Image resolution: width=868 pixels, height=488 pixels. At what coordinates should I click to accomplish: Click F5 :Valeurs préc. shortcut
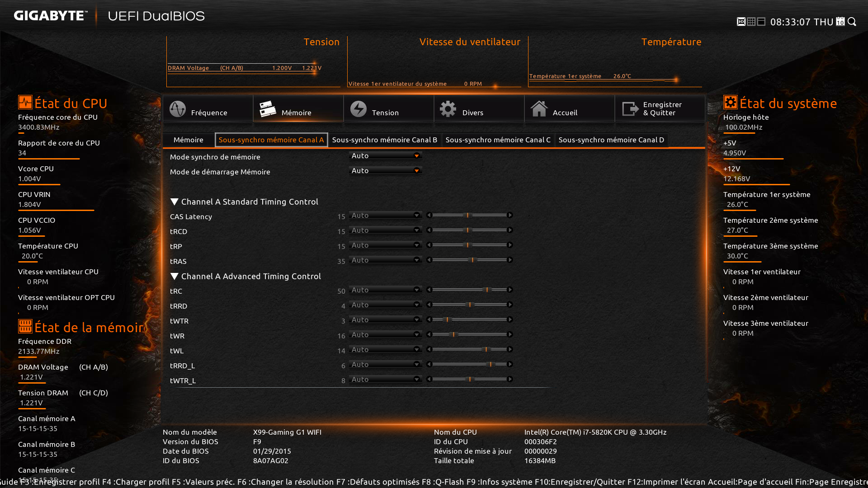point(203,482)
